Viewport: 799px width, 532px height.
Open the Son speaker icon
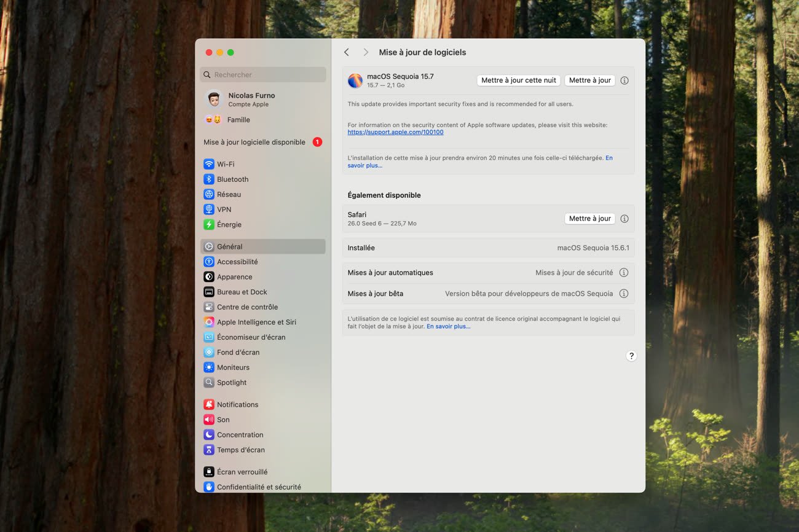pyautogui.click(x=209, y=420)
